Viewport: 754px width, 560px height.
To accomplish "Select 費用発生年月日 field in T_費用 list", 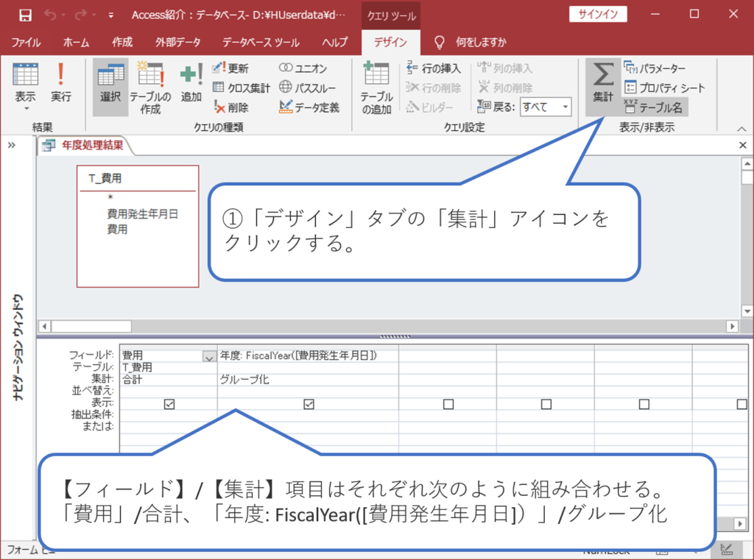I will 142,213.
